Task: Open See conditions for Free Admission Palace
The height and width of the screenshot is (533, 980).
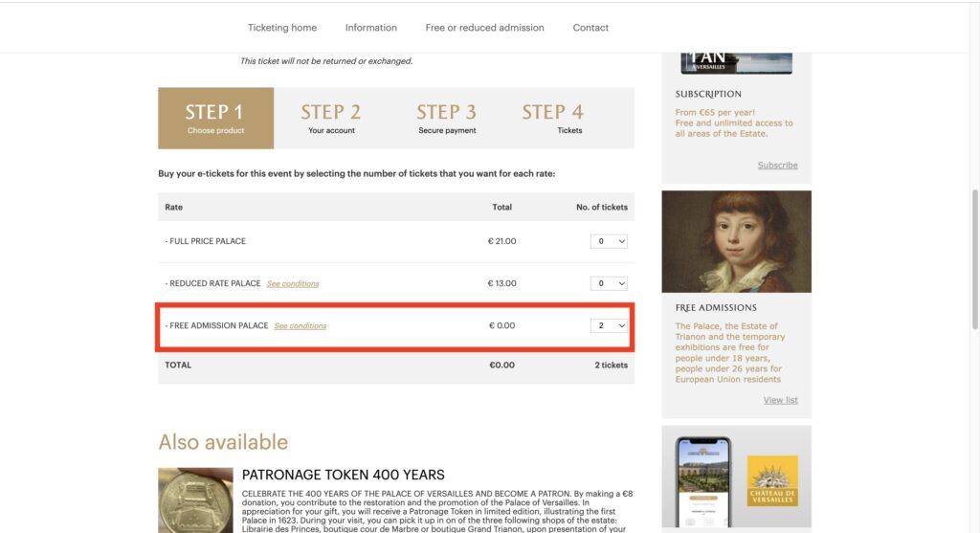Action: (301, 326)
